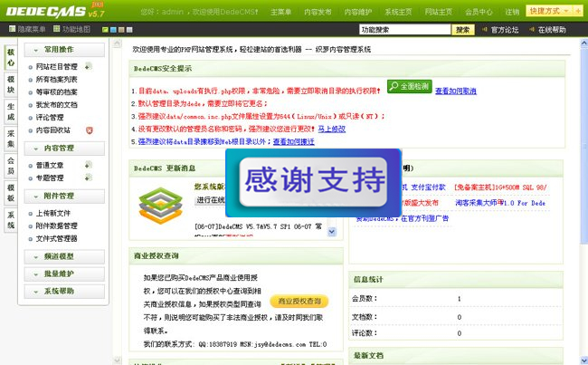The height and width of the screenshot is (365, 588).
Task: Switch to the 采集 side tab
Action: [x=11, y=139]
